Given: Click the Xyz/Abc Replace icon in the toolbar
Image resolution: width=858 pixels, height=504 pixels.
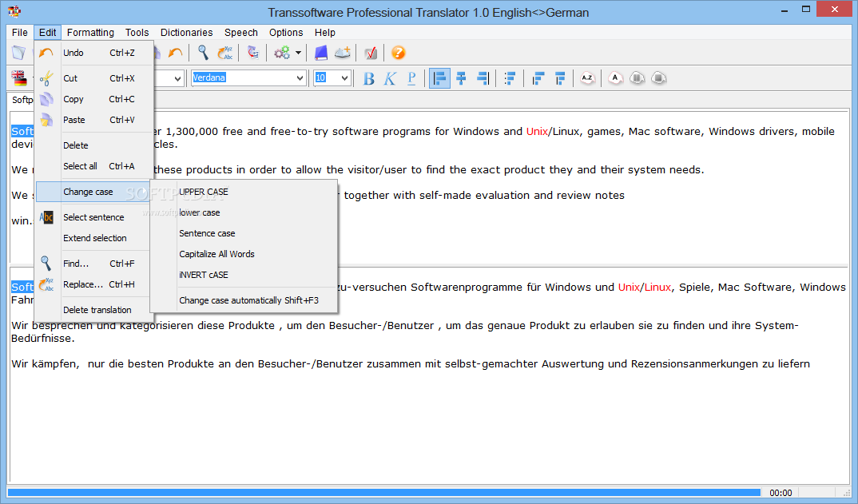Looking at the screenshot, I should click(225, 53).
